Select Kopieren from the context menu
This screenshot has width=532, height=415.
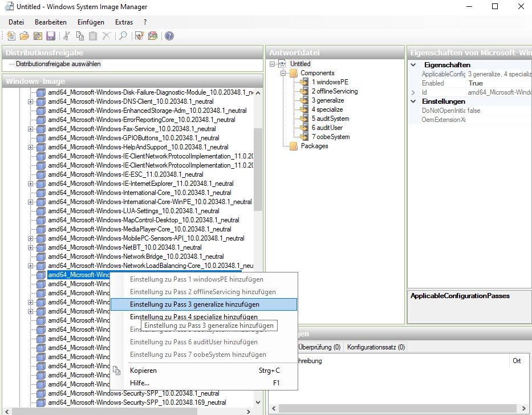pos(143,370)
